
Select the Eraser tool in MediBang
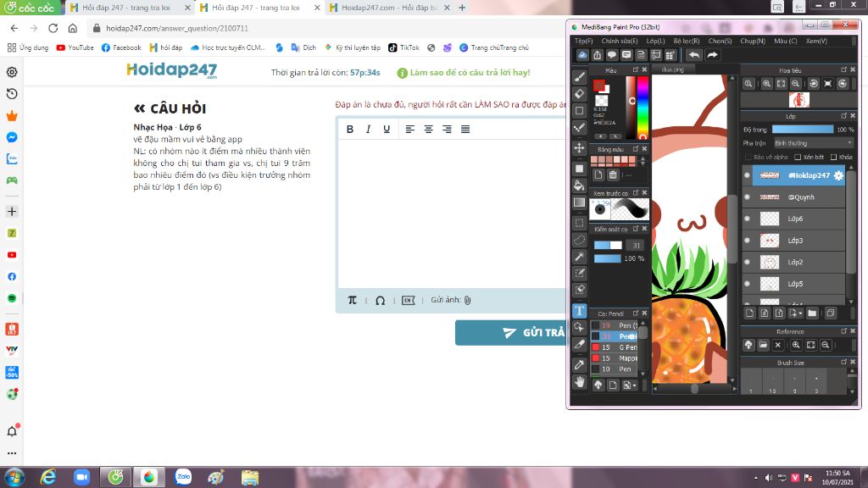(x=580, y=93)
